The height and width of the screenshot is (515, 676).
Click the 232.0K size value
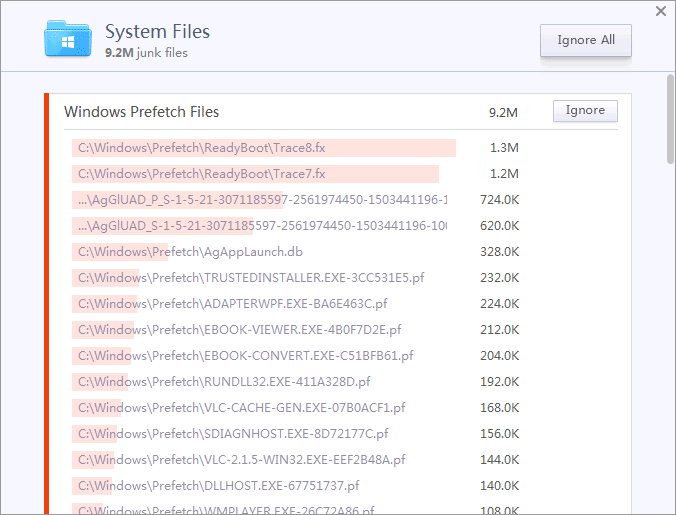coord(499,278)
